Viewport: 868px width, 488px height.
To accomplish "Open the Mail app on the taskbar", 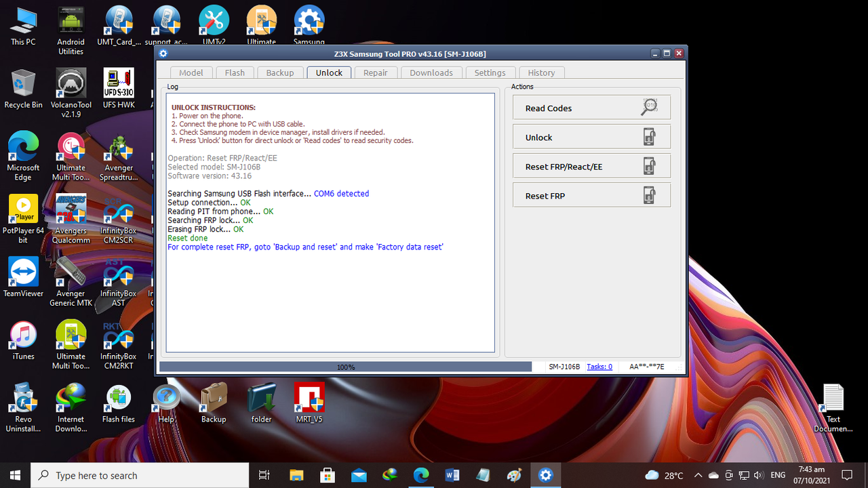I will pyautogui.click(x=359, y=475).
